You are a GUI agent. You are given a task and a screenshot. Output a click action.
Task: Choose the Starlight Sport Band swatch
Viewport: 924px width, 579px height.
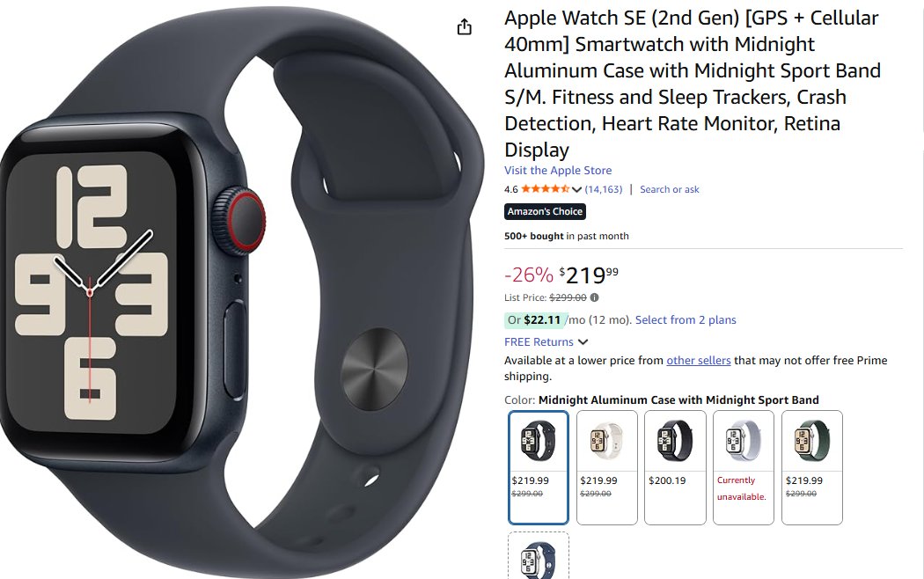tap(606, 467)
